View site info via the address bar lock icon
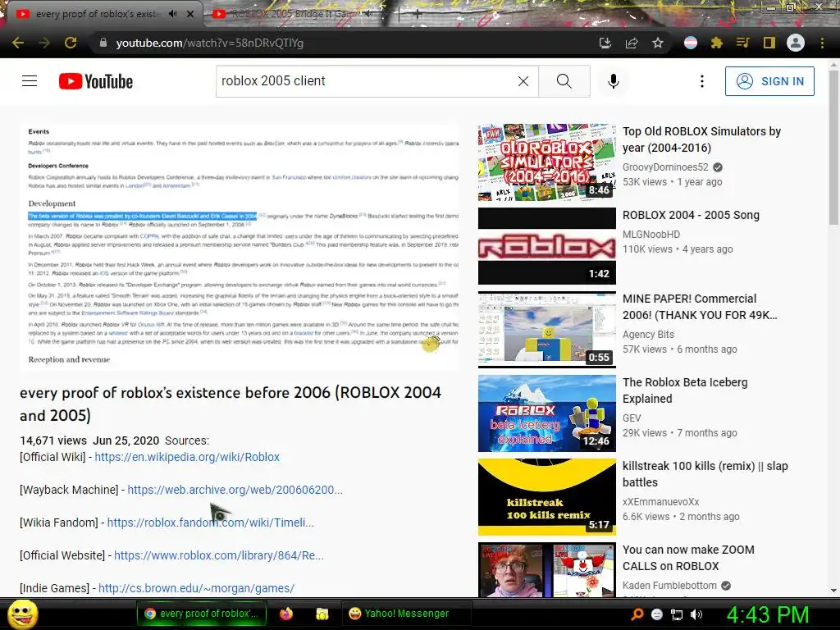The width and height of the screenshot is (840, 630). point(103,43)
